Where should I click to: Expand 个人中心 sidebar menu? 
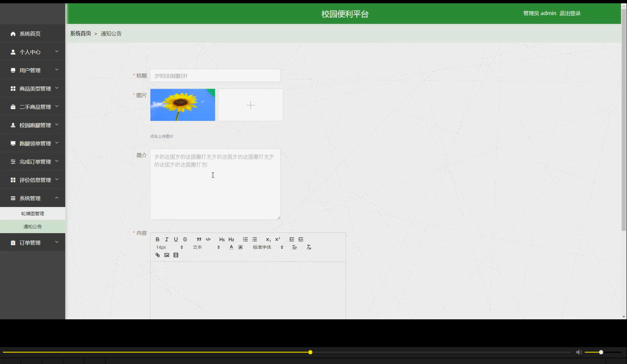tap(33, 52)
